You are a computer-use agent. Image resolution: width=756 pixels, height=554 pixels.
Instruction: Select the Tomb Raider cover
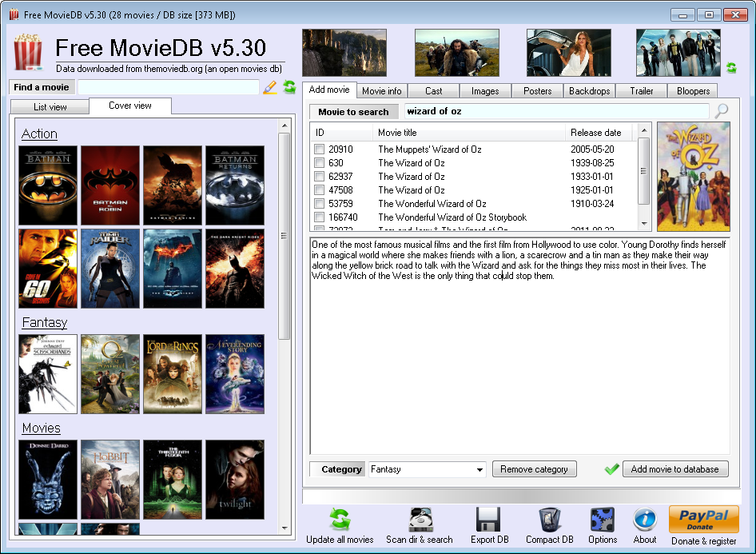coord(110,269)
